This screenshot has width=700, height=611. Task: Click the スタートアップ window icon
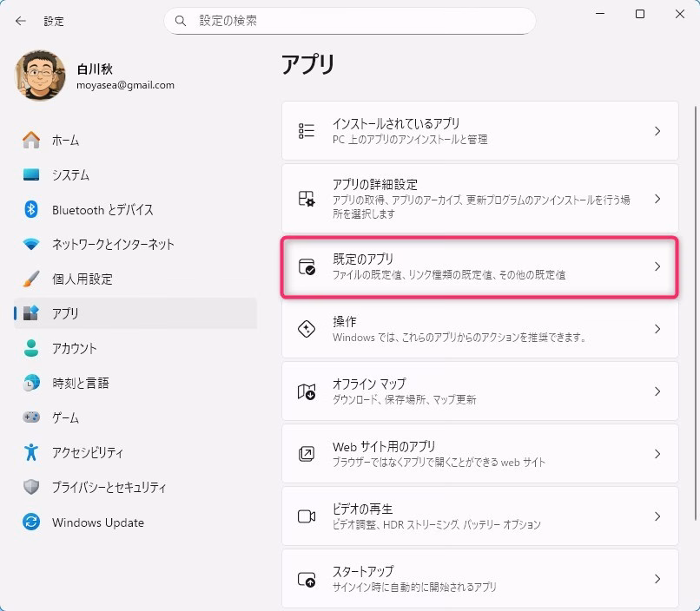pos(307,579)
